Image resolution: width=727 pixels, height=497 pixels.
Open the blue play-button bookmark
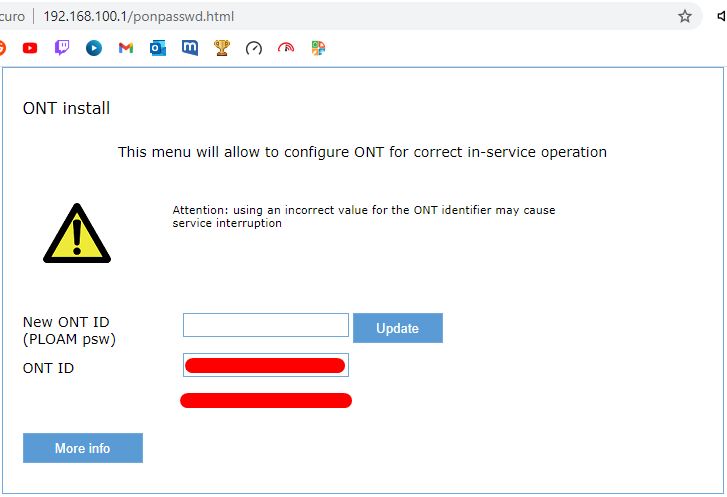coord(94,48)
